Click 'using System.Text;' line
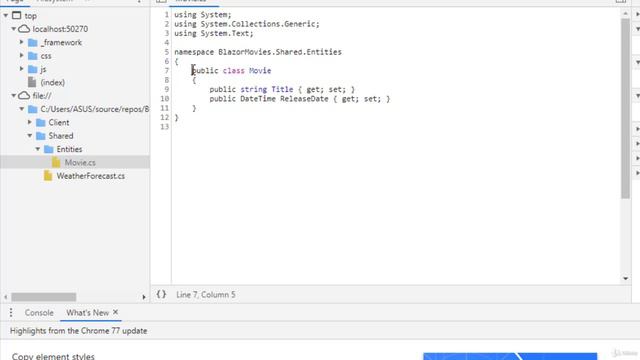 tap(214, 33)
